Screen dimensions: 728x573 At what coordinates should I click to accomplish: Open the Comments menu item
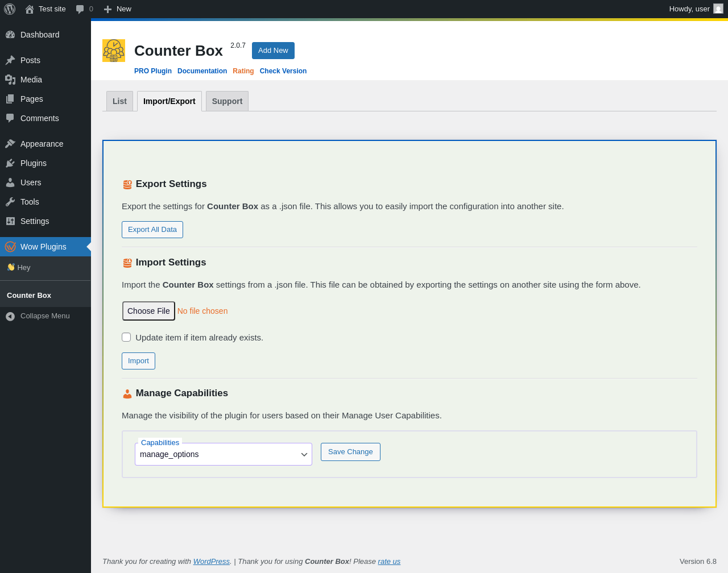(45, 118)
